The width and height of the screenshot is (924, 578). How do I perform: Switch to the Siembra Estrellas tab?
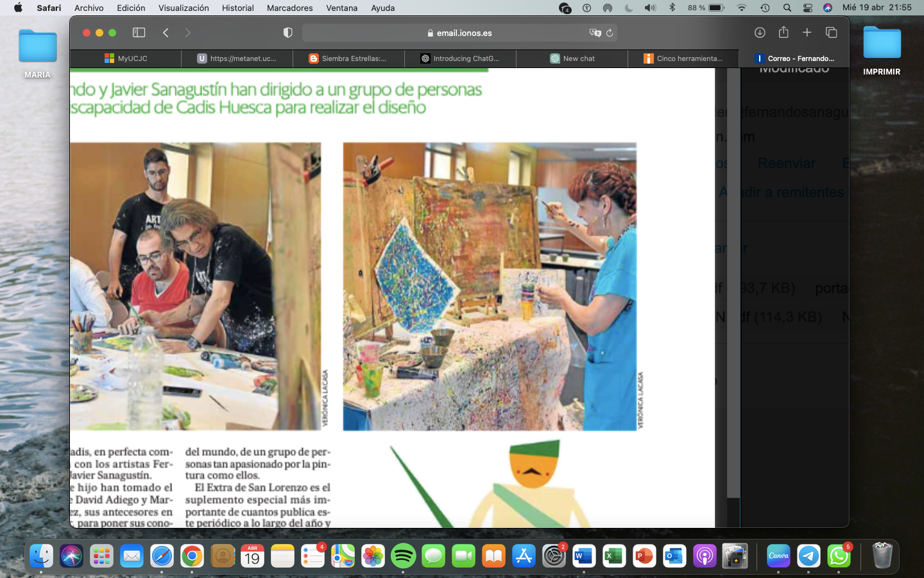click(x=348, y=58)
